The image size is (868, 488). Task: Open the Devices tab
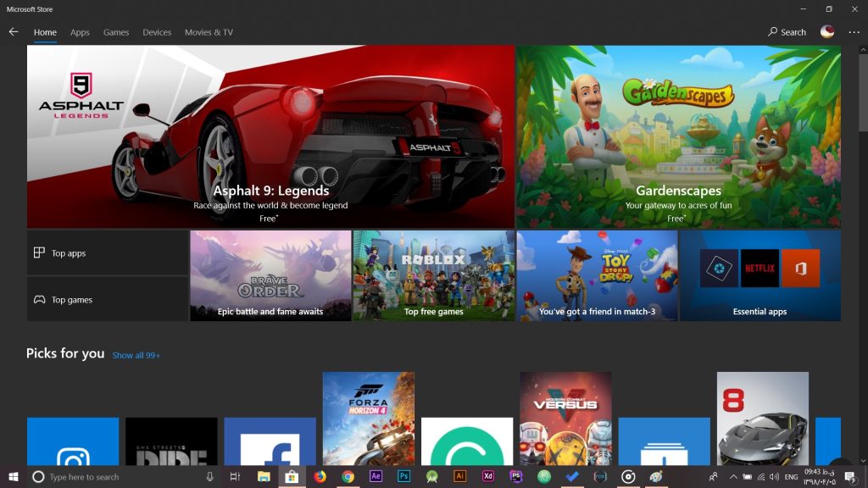(157, 32)
